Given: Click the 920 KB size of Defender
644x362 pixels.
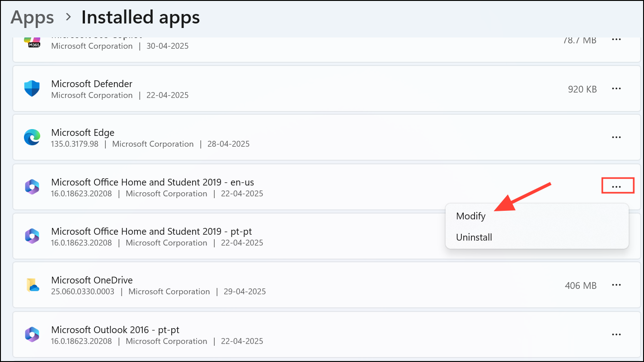Looking at the screenshot, I should [x=582, y=89].
